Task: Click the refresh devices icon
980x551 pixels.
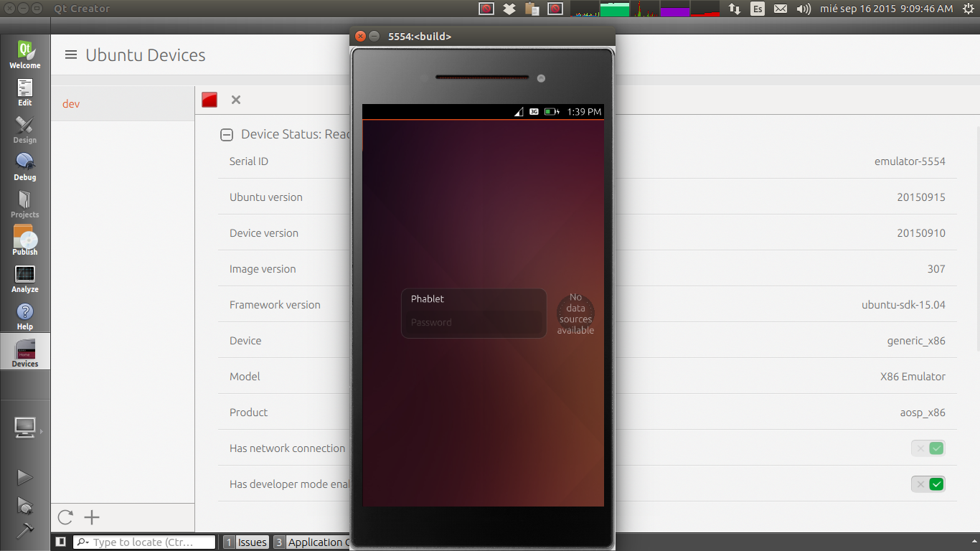Action: click(x=65, y=517)
